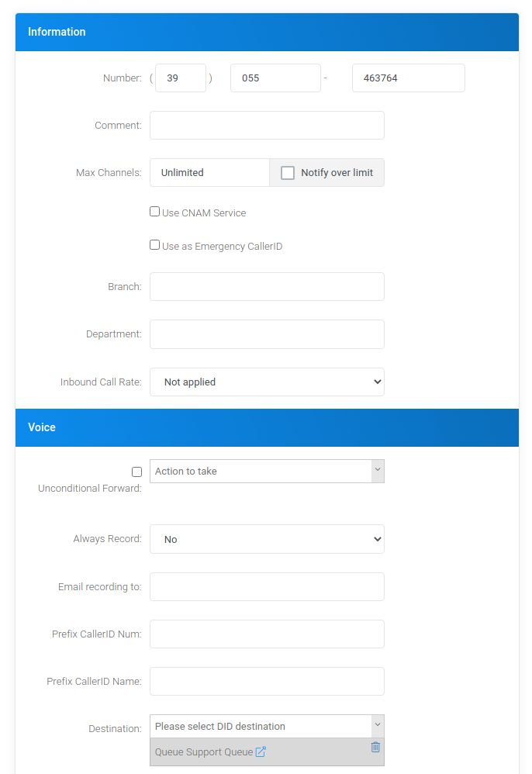Check Use CNAM Service option
Viewport: 532px width, 774px height.
click(154, 212)
